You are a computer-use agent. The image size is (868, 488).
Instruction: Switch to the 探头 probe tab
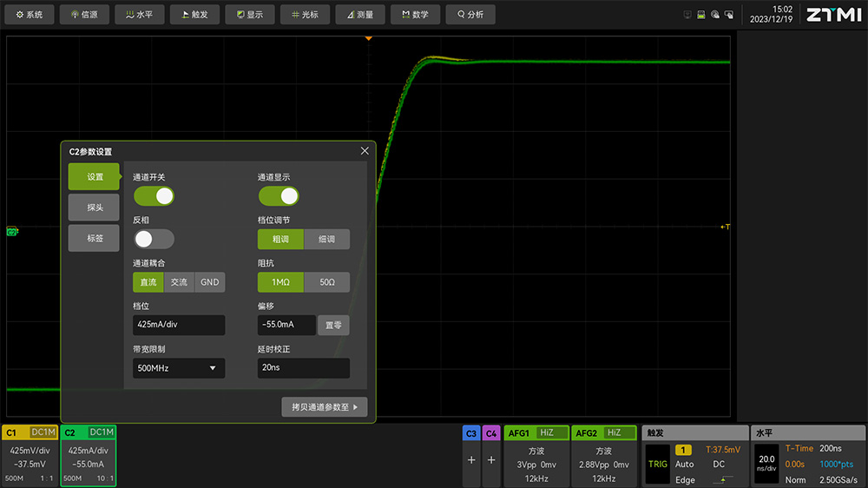pos(95,208)
